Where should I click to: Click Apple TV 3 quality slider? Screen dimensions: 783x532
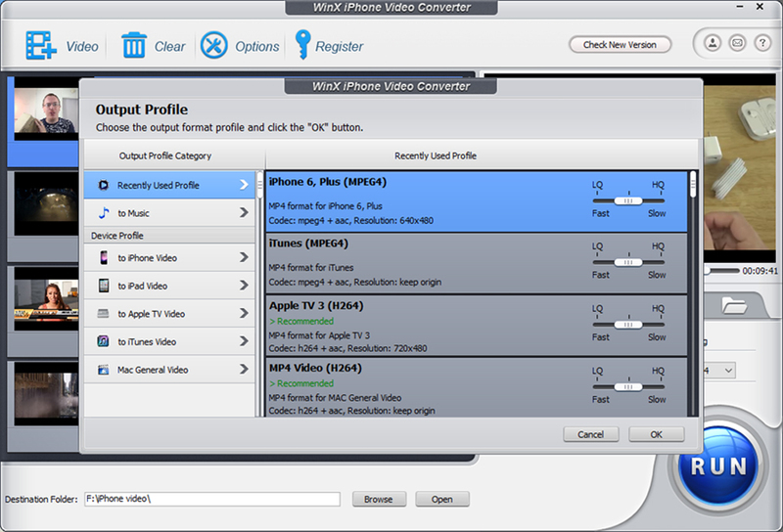pyautogui.click(x=628, y=325)
